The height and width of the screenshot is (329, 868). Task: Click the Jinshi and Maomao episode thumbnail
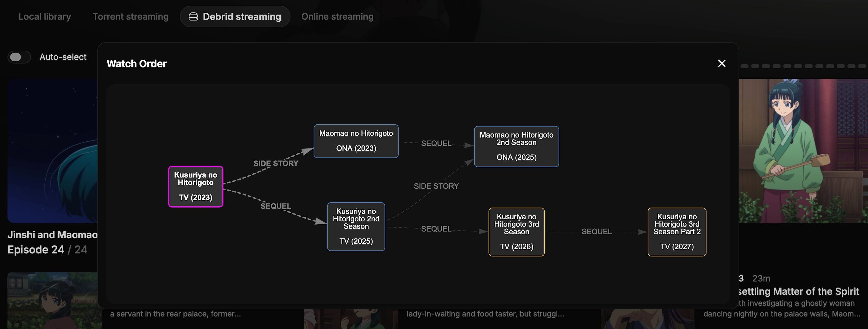click(53, 151)
